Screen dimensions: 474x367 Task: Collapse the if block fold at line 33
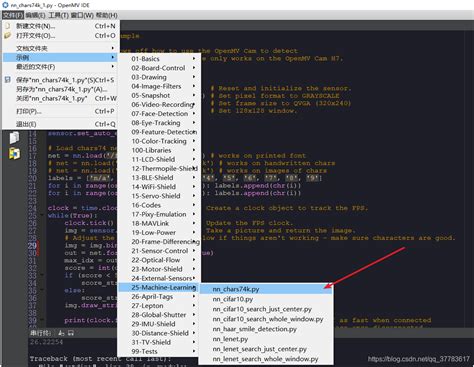click(x=42, y=275)
